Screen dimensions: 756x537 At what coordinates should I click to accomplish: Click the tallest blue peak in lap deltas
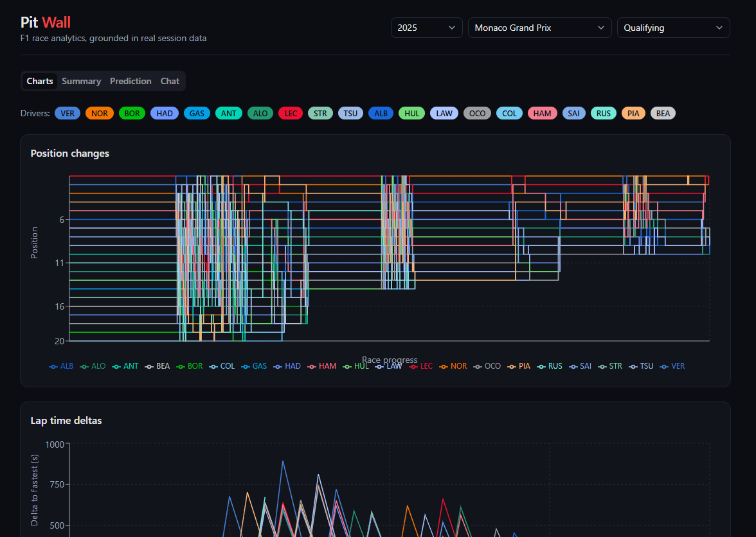click(x=283, y=461)
